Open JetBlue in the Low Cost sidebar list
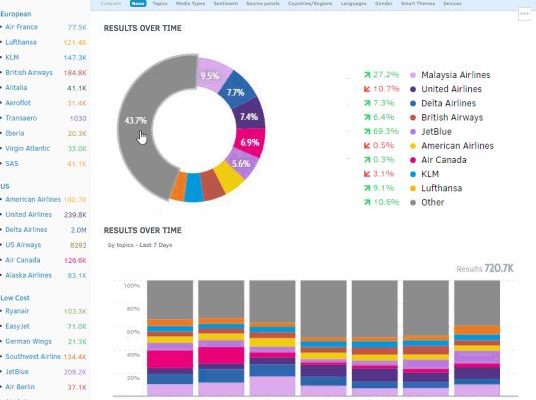The height and width of the screenshot is (400, 536). pos(17,372)
